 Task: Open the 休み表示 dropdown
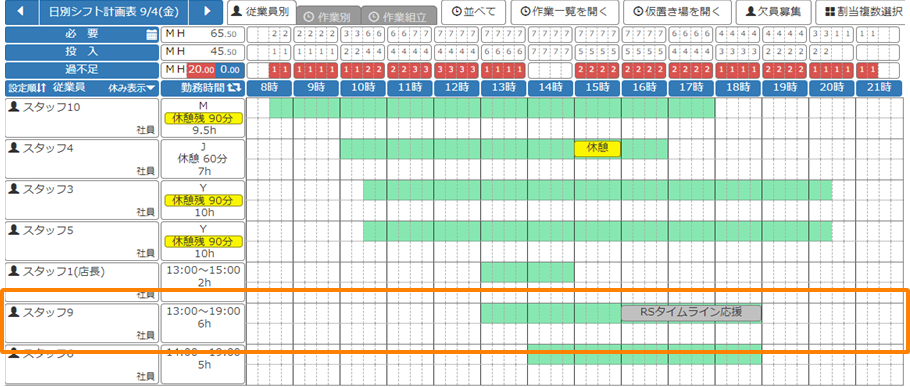[x=132, y=88]
